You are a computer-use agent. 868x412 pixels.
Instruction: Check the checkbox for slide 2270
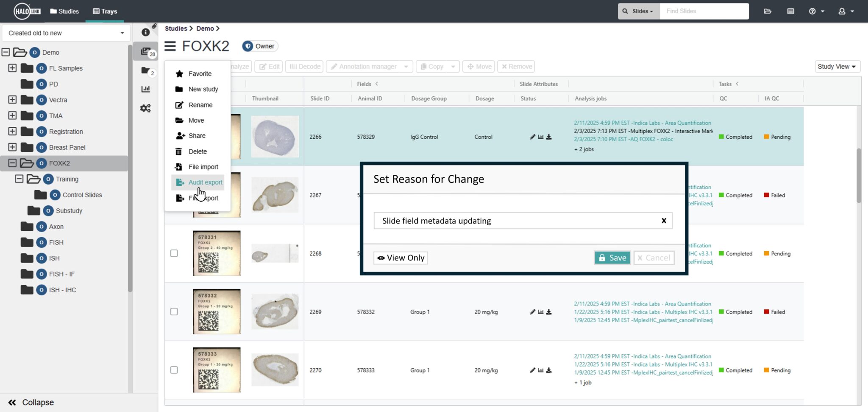174,370
